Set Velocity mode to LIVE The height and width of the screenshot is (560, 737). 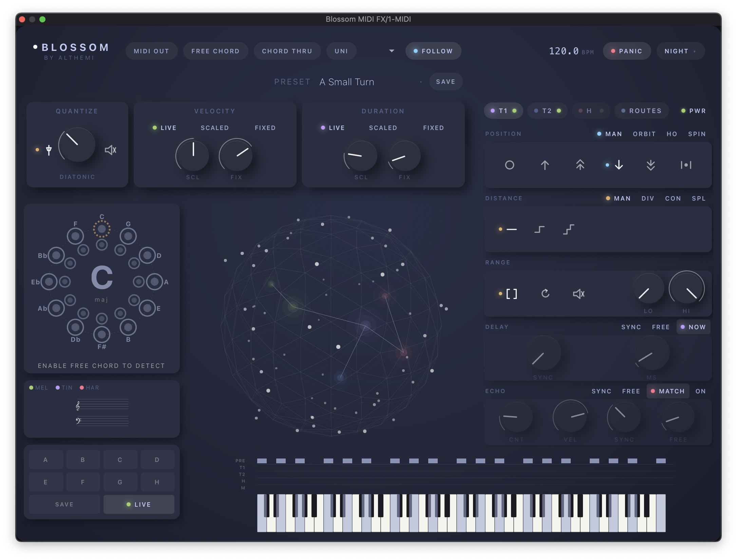point(165,128)
